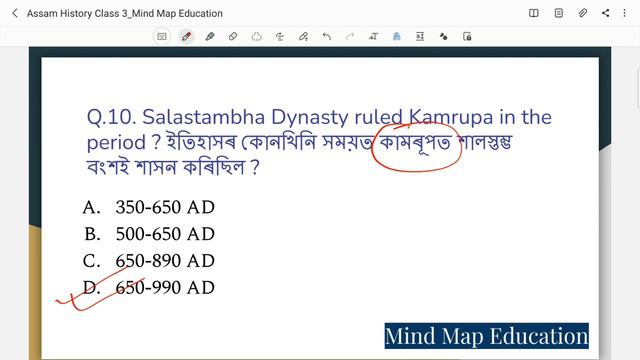The height and width of the screenshot is (360, 640).
Task: Go back using the arrow beside the note title
Action: (x=15, y=13)
